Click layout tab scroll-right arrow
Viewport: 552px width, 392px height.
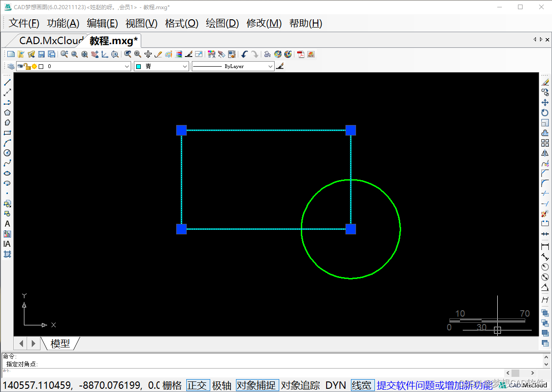pyautogui.click(x=33, y=343)
